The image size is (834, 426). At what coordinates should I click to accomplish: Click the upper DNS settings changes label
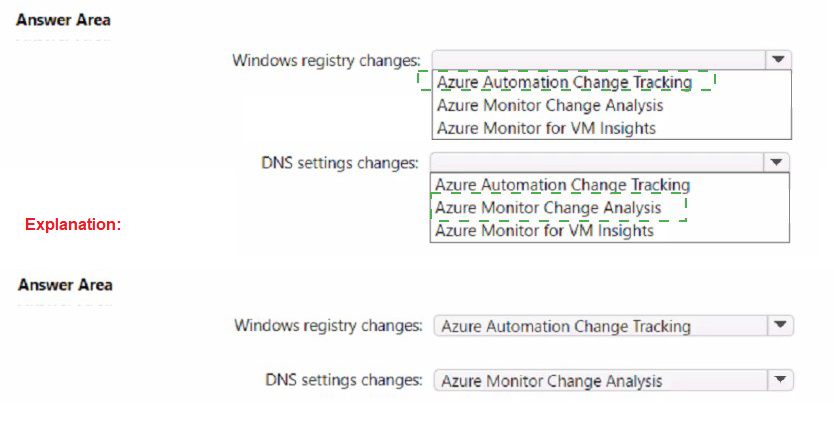coord(341,163)
